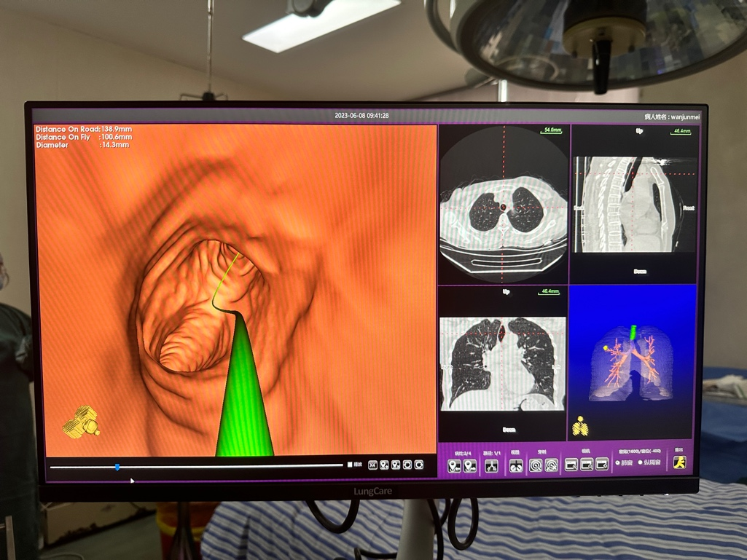This screenshot has width=747, height=560.
Task: Click the sagittal CT spine view
Action: pos(634,204)
